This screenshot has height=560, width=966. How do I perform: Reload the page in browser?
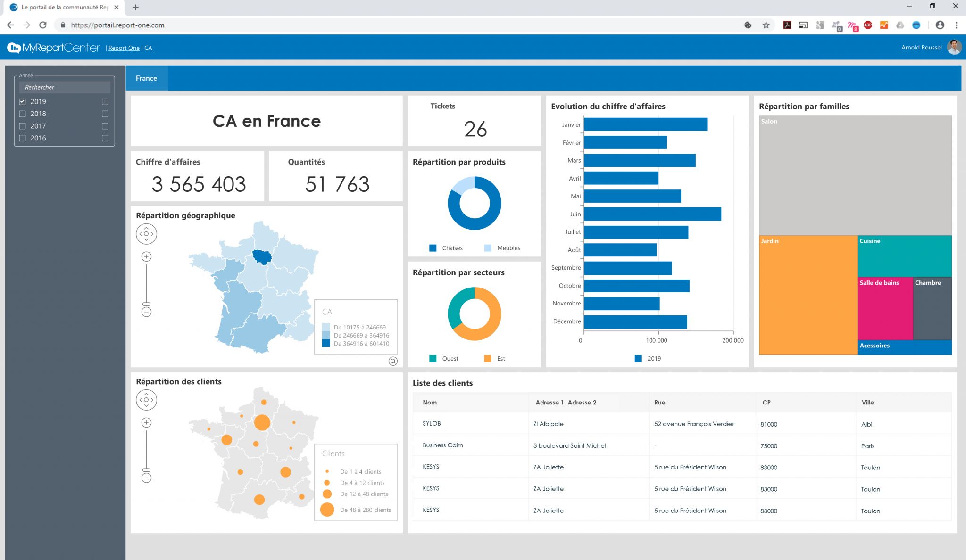pos(43,25)
